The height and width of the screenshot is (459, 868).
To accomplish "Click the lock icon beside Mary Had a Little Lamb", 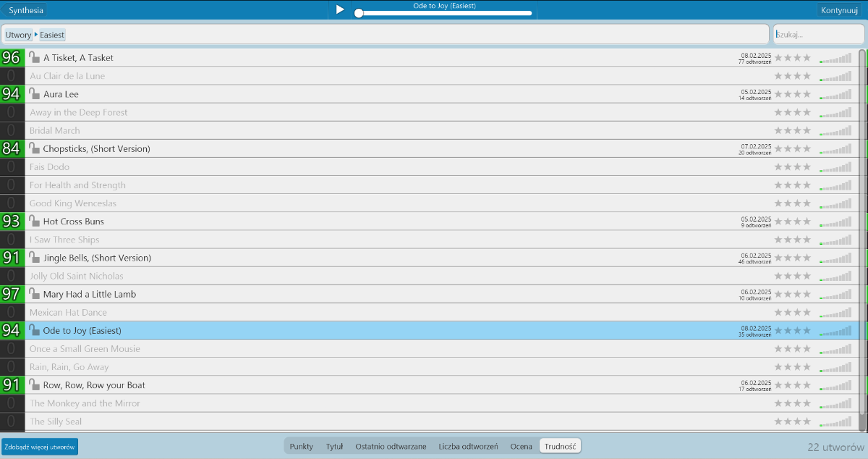I will point(34,294).
